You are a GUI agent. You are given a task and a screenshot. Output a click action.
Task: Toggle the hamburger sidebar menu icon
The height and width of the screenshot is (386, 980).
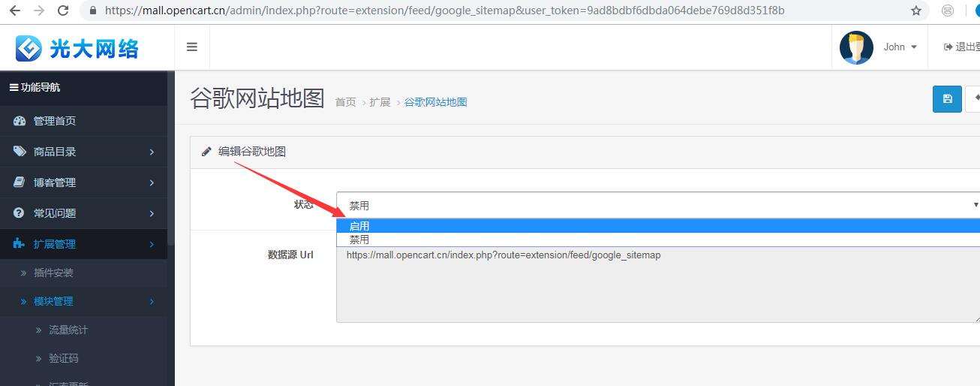coord(192,47)
